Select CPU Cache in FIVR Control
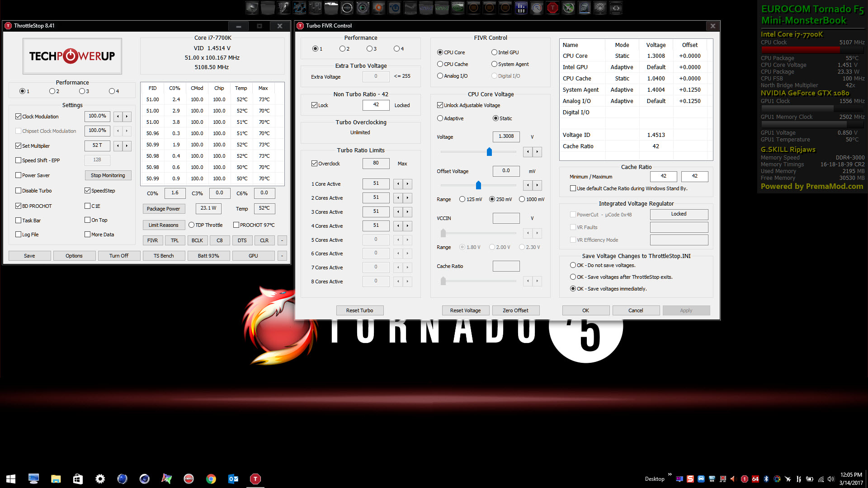 440,64
